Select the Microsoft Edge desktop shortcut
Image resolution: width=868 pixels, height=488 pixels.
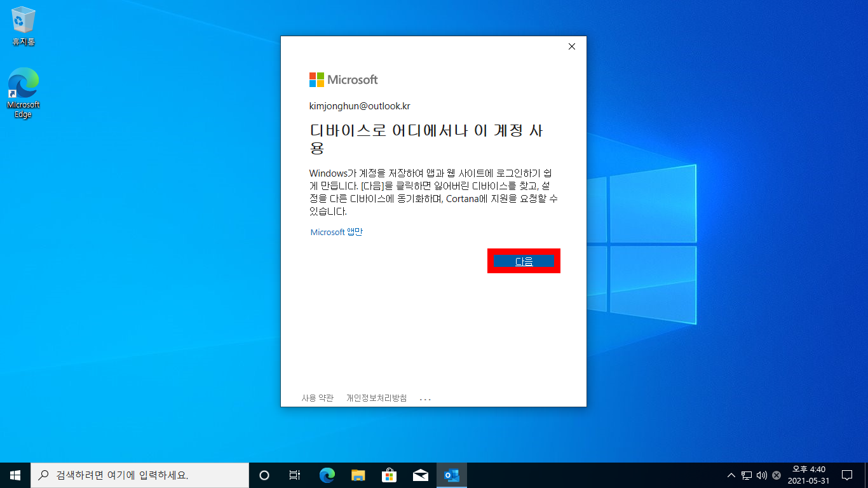pyautogui.click(x=24, y=93)
